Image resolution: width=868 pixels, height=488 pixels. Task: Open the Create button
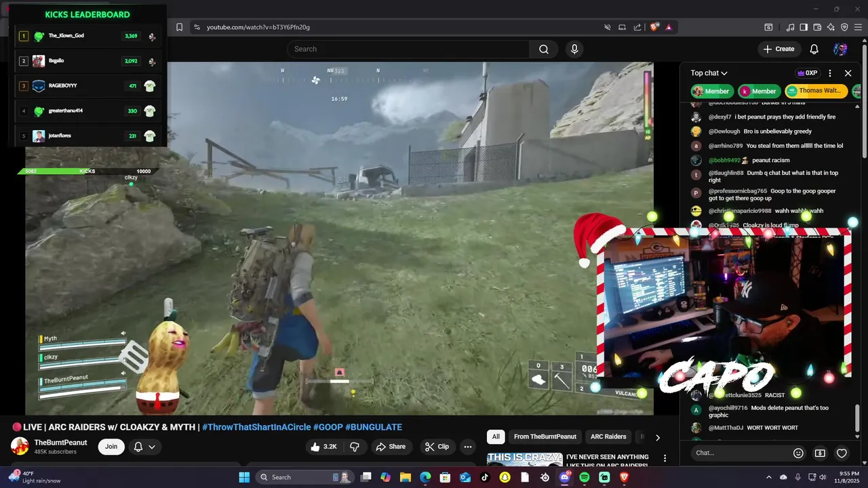point(778,49)
